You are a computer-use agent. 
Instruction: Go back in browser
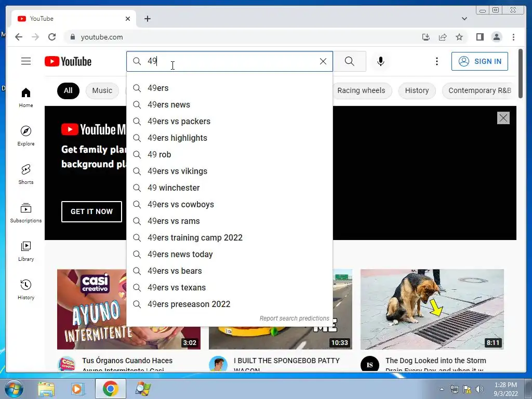click(19, 37)
